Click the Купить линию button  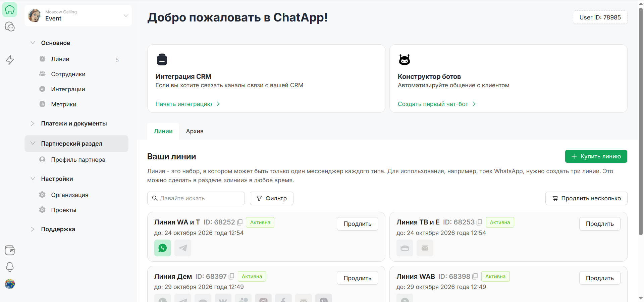(x=596, y=156)
